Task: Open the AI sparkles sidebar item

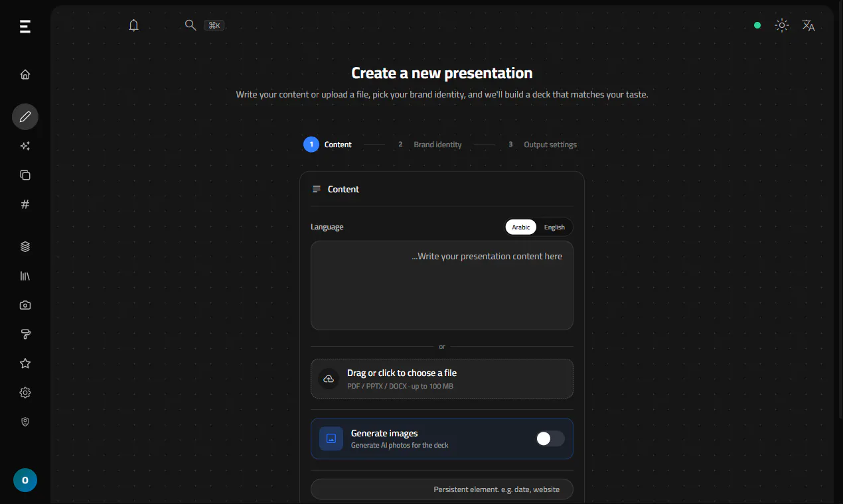Action: click(25, 146)
